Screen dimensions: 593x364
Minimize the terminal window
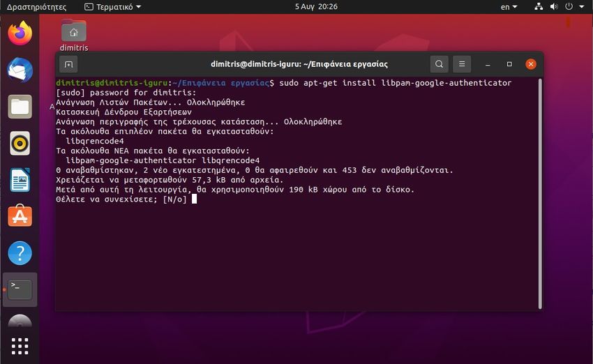tap(488, 64)
